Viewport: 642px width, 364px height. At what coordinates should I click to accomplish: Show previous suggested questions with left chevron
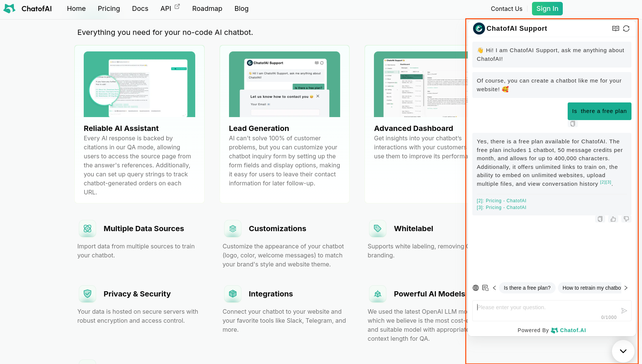tap(494, 288)
